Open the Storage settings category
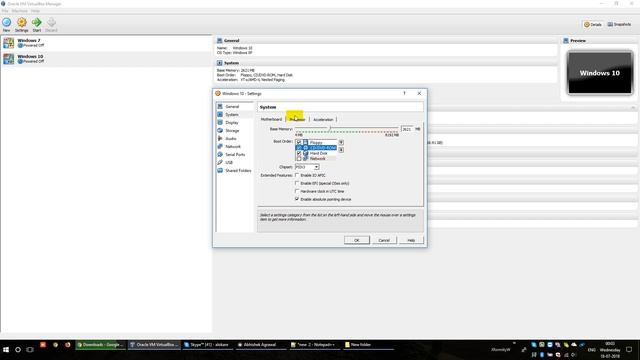Screen dimensions: 640x360 coord(235,131)
